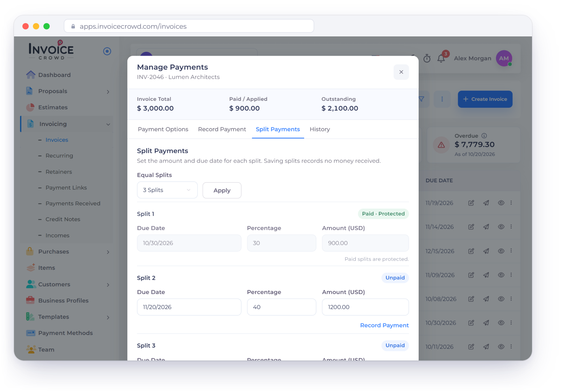Close the Manage Payments dialog
The height and width of the screenshot is (392, 588).
click(x=401, y=72)
